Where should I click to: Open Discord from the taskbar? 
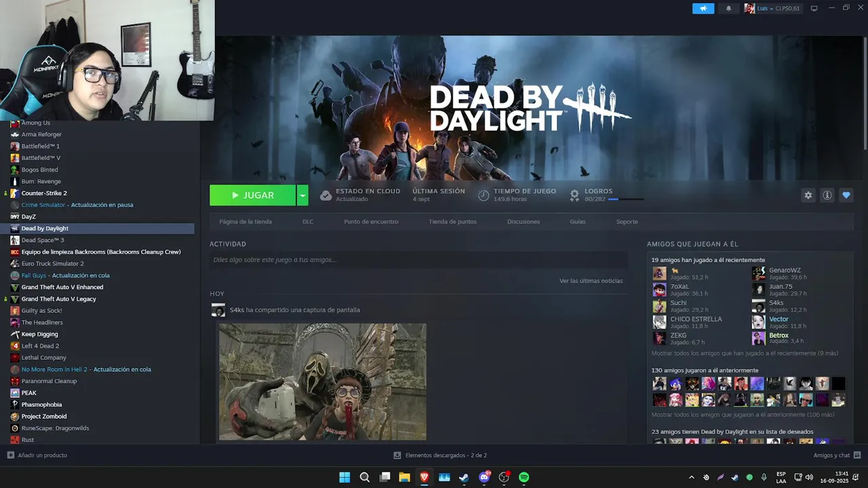coord(484,477)
